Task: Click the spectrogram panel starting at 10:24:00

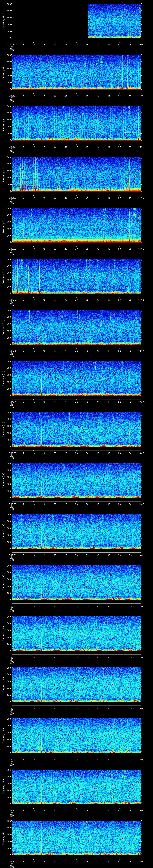Action: coord(77,787)
